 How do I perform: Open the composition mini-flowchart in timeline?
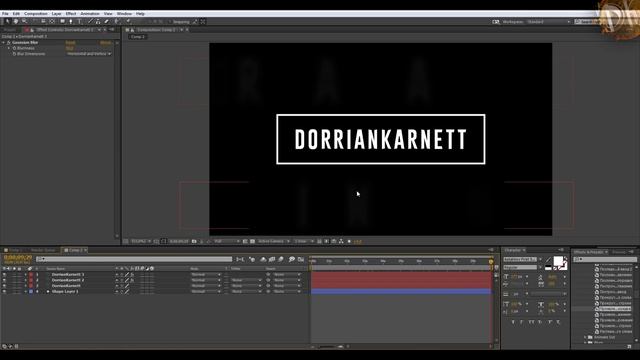pos(240,259)
